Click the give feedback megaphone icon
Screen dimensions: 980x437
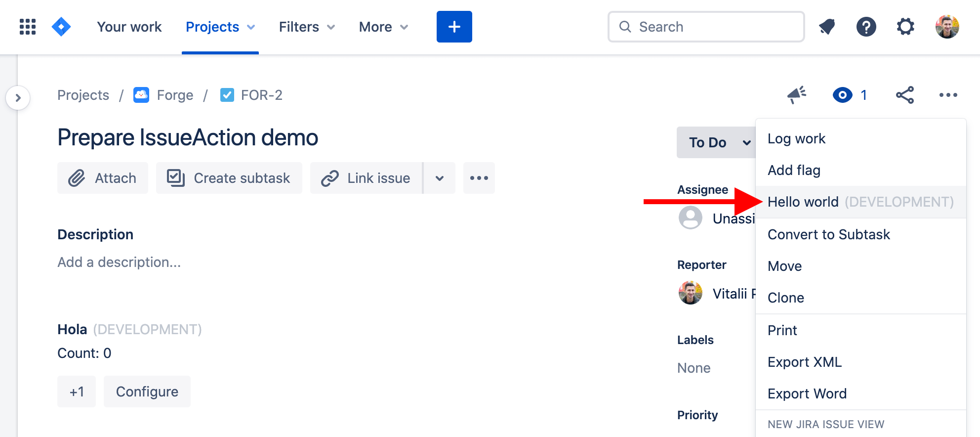(x=796, y=95)
